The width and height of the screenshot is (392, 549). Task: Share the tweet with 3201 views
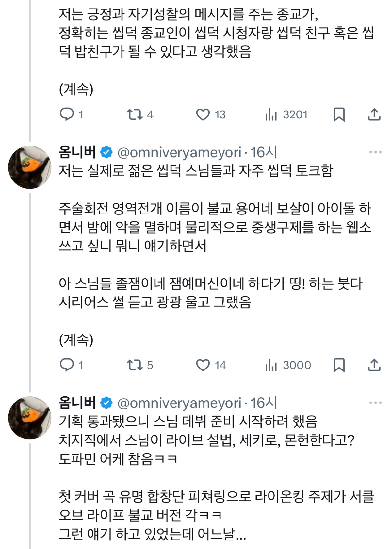tap(374, 114)
